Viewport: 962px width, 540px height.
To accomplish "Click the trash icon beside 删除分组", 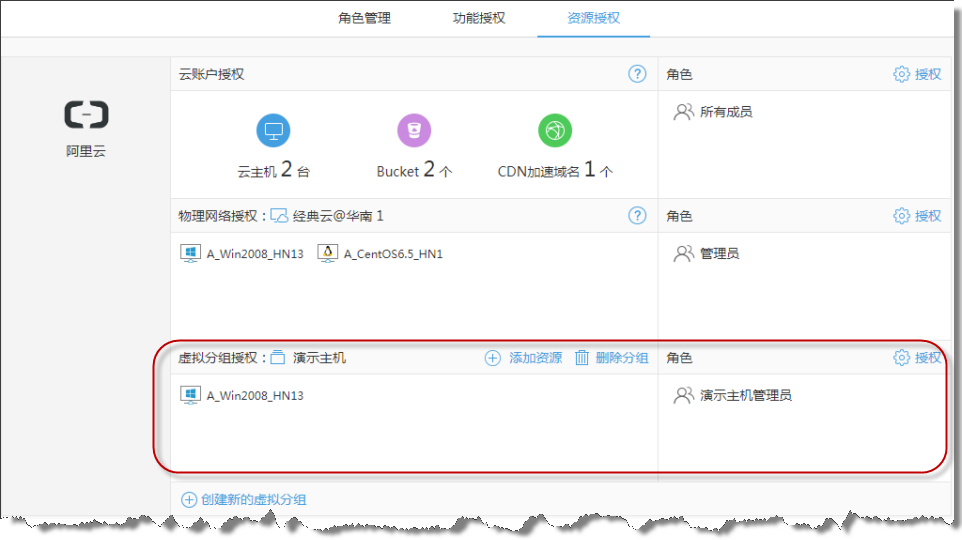I will pos(582,358).
